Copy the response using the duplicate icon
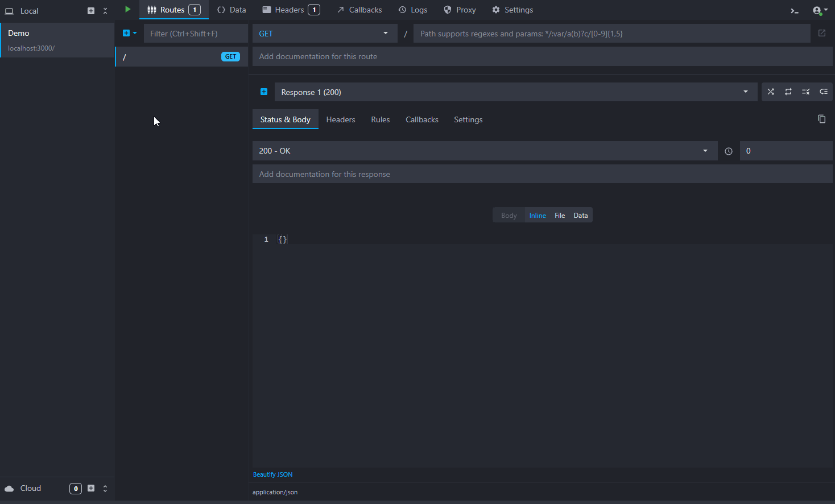The width and height of the screenshot is (835, 504). (x=821, y=119)
